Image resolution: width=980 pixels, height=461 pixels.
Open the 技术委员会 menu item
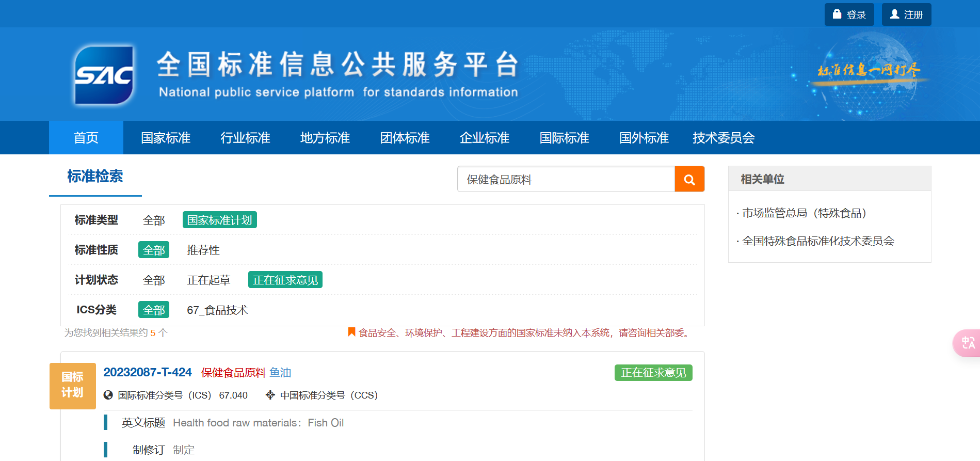coord(723,138)
